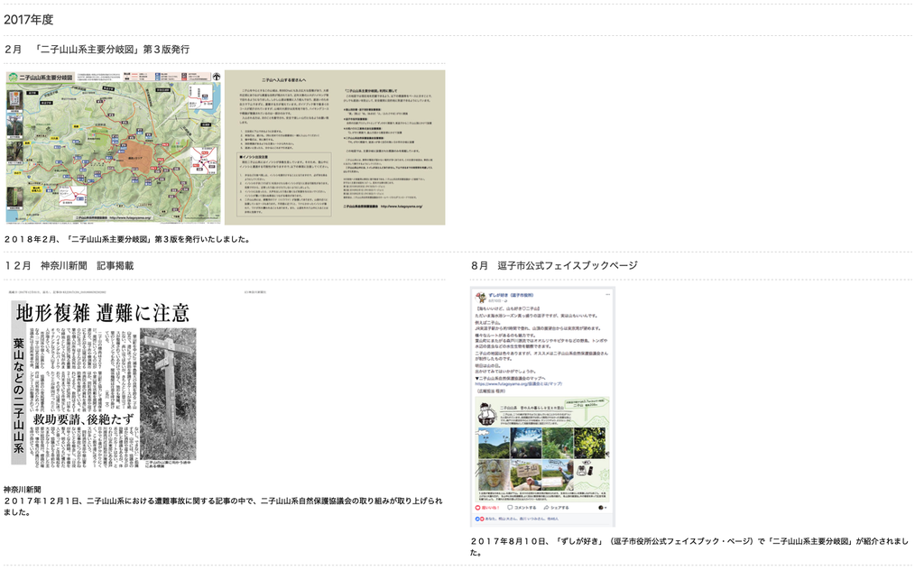The height and width of the screenshot is (570, 924).
Task: Select the 2017年度 heading
Action: 29,20
